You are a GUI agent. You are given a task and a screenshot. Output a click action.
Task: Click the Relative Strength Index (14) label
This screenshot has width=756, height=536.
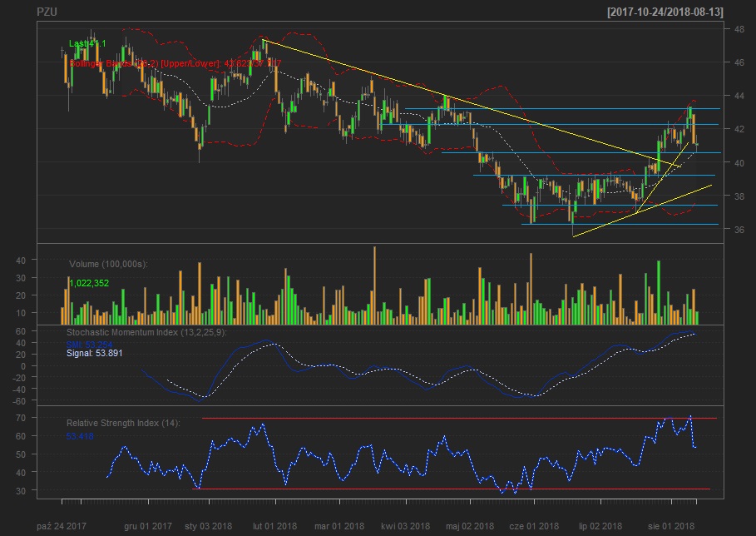click(123, 423)
